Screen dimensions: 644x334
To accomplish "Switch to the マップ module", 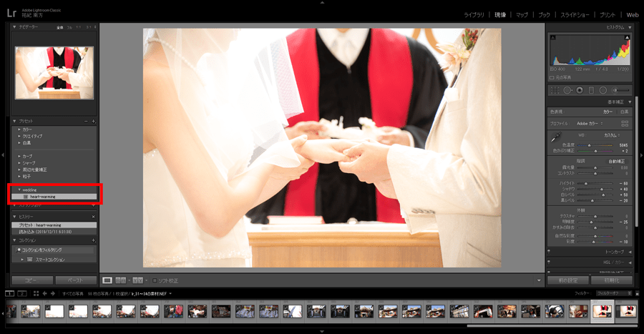I will click(522, 15).
